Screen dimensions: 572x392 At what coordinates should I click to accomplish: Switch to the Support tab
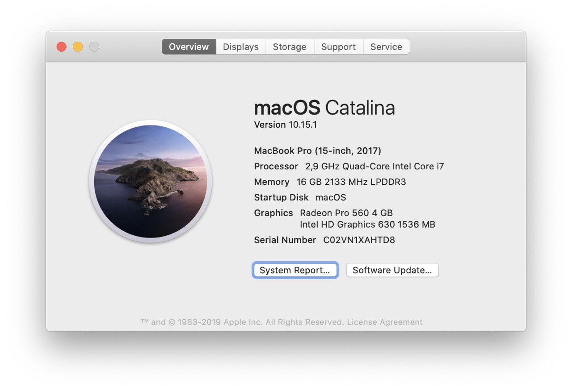coord(338,47)
